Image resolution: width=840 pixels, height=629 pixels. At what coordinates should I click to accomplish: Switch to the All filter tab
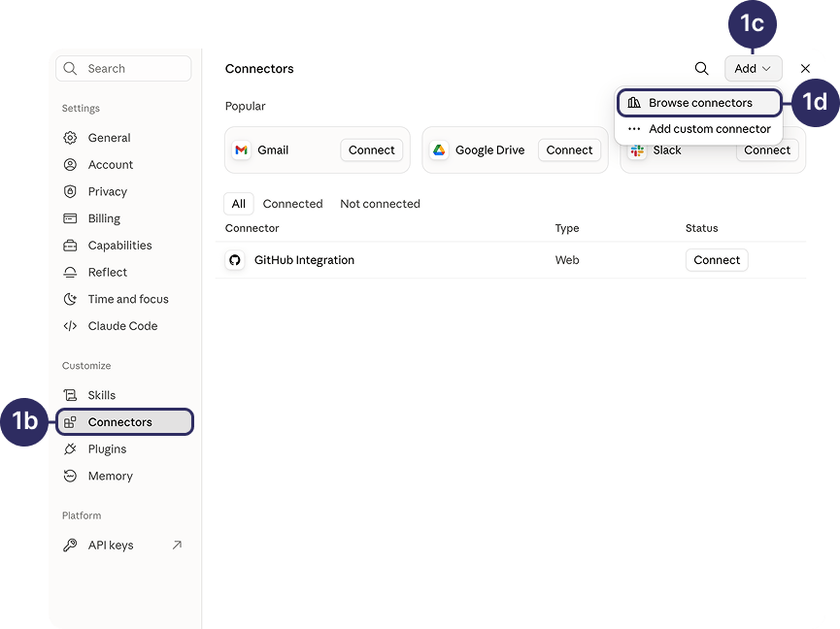(x=238, y=204)
